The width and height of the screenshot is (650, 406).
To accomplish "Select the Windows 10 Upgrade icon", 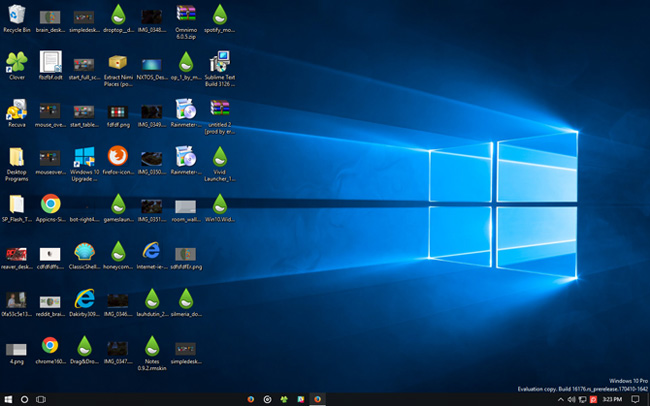I will click(84, 157).
